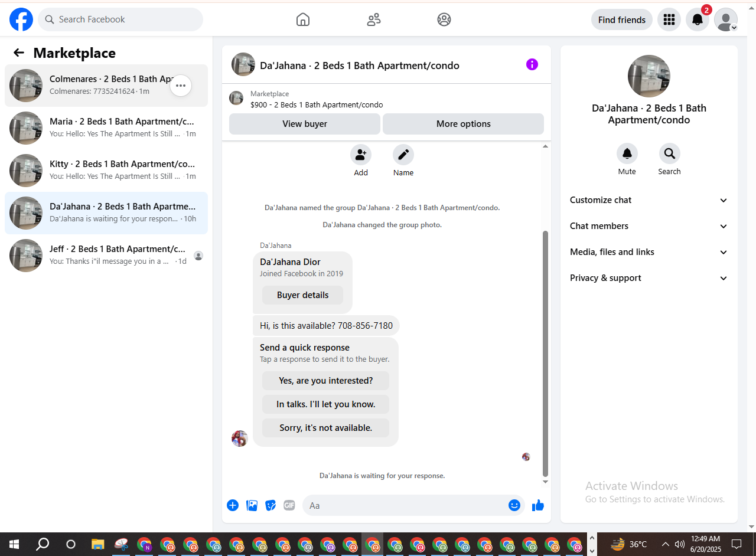Viewport: 756px width, 556px height.
Task: Open the Groups icon in top navigation
Action: 444,19
